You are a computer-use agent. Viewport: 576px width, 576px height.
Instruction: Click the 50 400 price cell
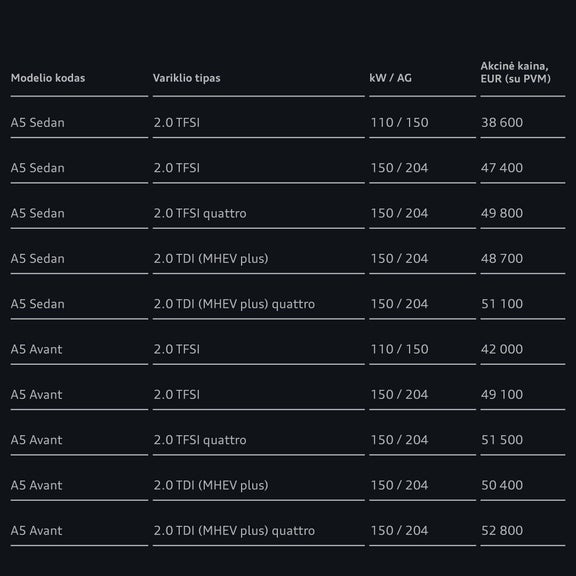pyautogui.click(x=502, y=485)
